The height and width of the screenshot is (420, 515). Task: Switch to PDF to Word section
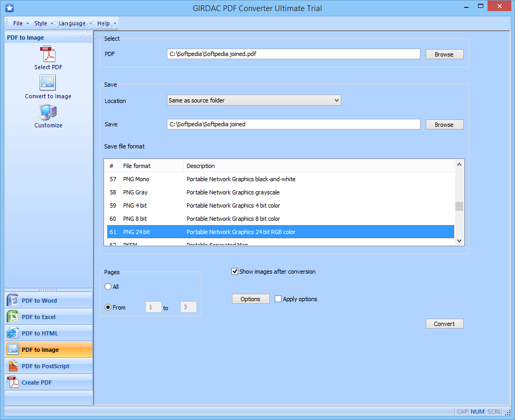49,301
